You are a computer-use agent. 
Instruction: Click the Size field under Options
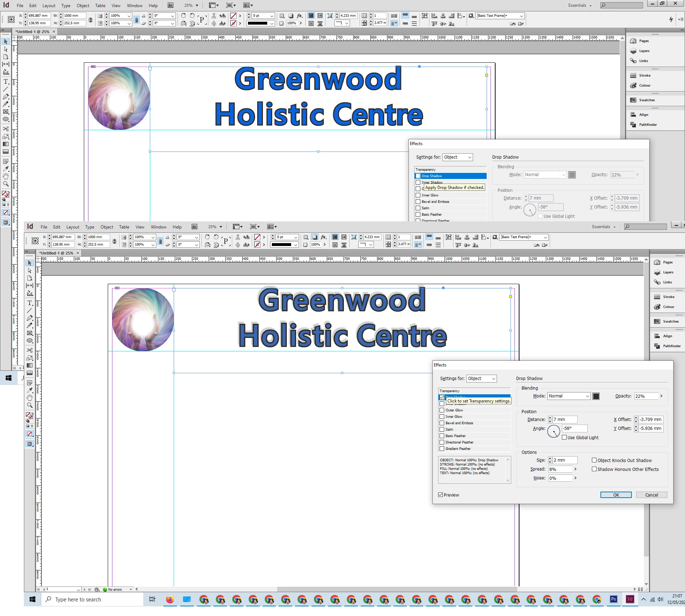(564, 460)
